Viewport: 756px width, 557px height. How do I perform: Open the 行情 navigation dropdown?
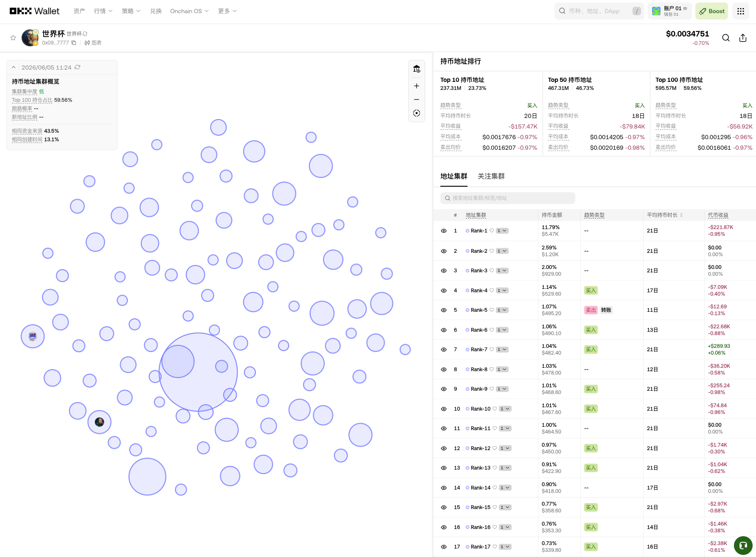click(x=103, y=11)
